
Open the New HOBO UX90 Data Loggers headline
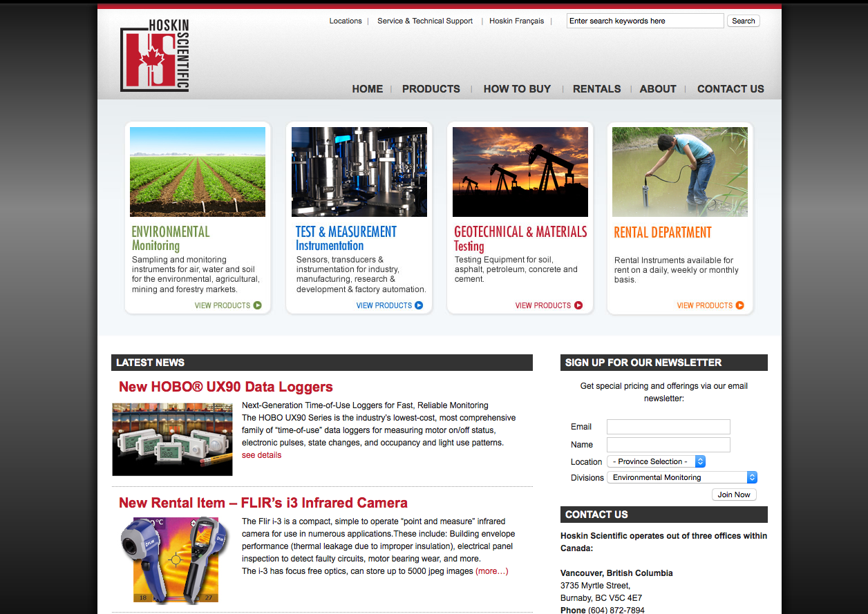tap(226, 387)
